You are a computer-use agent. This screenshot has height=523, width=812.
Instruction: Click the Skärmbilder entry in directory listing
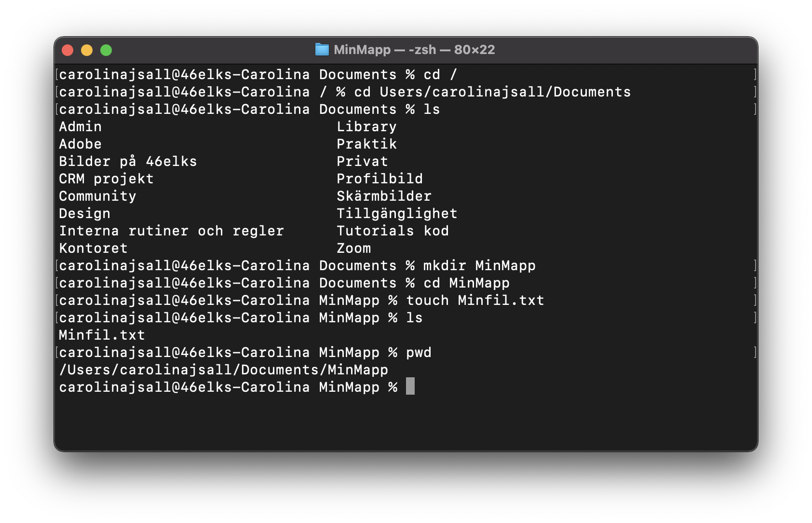tap(383, 196)
